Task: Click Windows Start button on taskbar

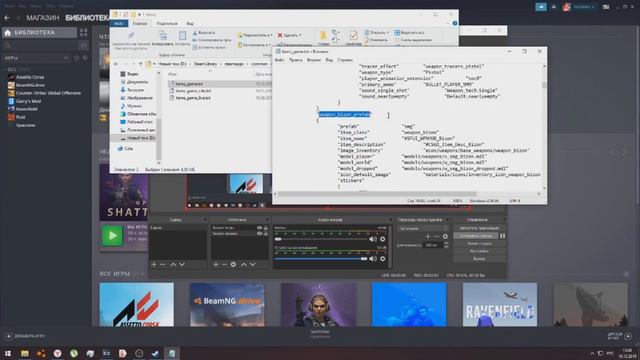Action: (8, 353)
